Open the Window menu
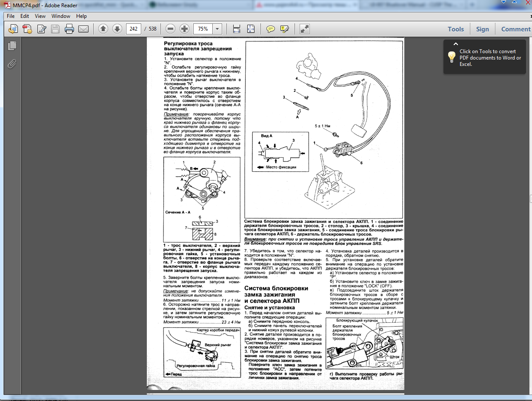The width and height of the screenshot is (532, 401). pos(61,16)
